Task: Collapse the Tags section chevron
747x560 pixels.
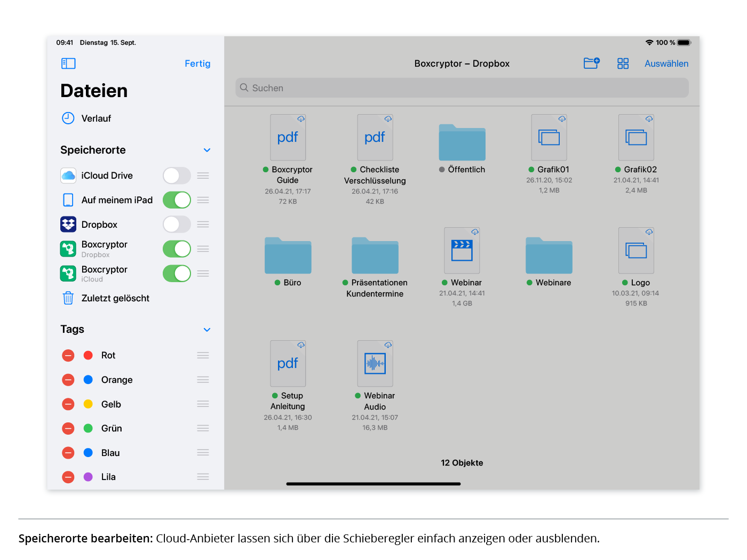Action: (207, 330)
